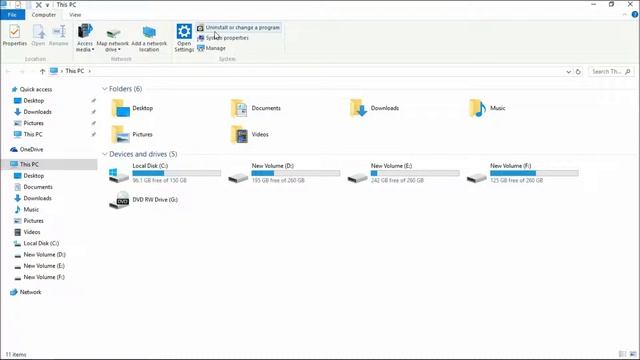
Task: Select Quick access in navigation pane
Action: click(32, 89)
